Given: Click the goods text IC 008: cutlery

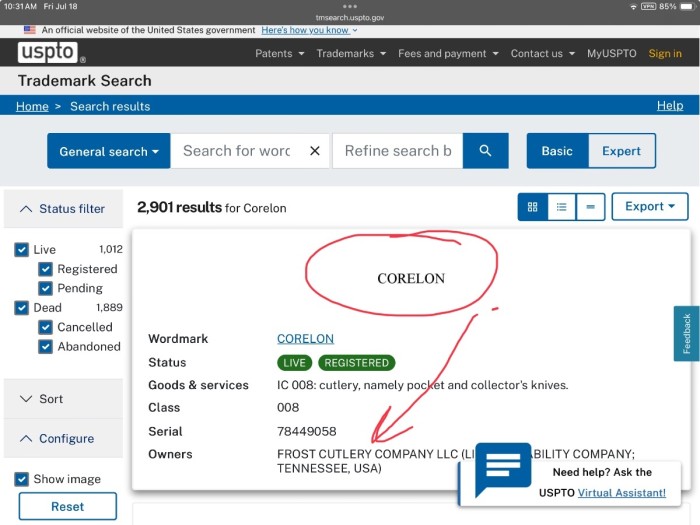Looking at the screenshot, I should [422, 385].
